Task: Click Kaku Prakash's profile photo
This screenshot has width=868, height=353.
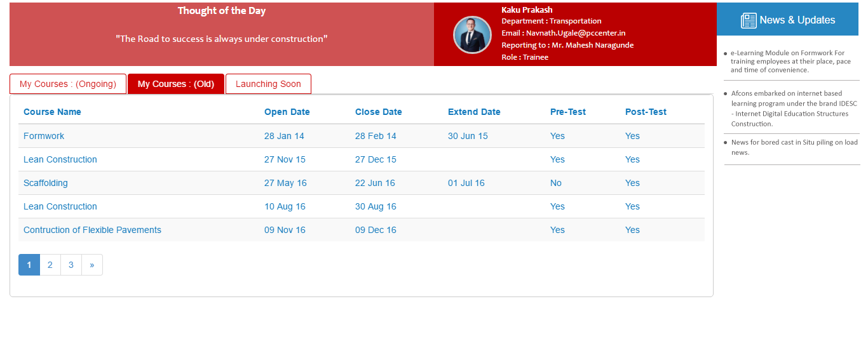Action: [472, 35]
